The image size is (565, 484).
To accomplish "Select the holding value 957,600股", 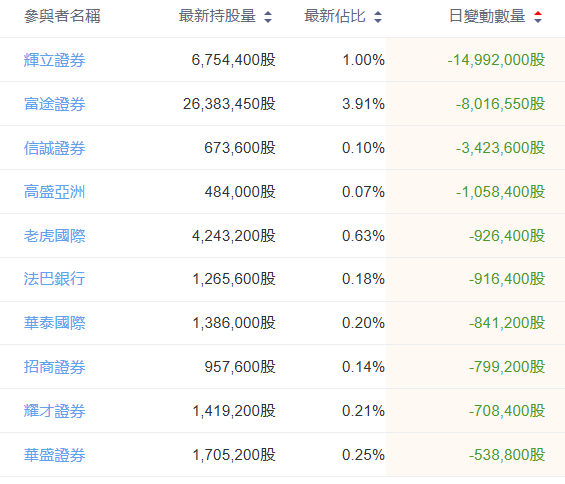I will coord(240,367).
